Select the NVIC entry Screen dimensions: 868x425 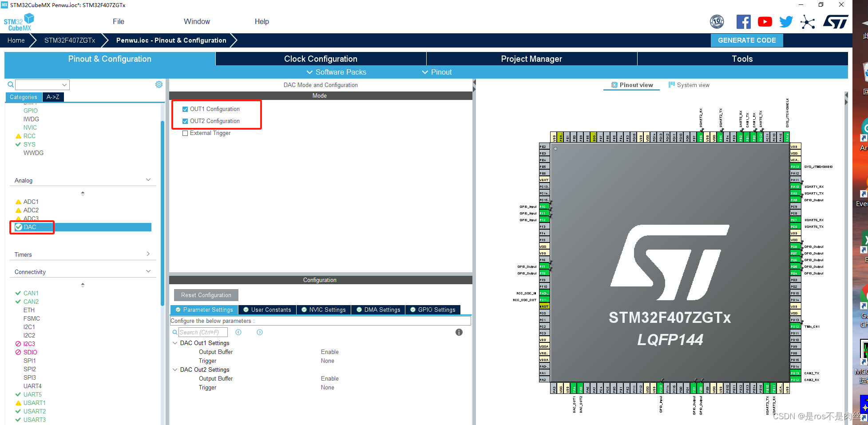click(30, 127)
